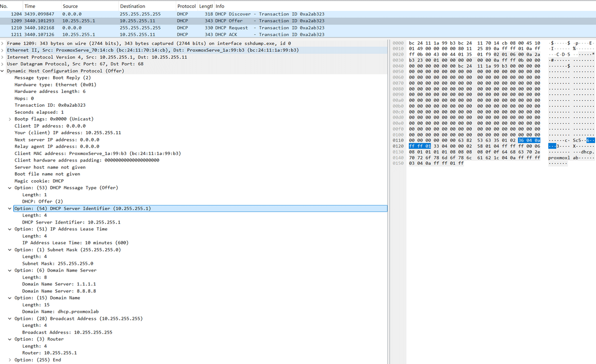Collapse Option 3 Router
The width and height of the screenshot is (596, 364).
coord(10,339)
